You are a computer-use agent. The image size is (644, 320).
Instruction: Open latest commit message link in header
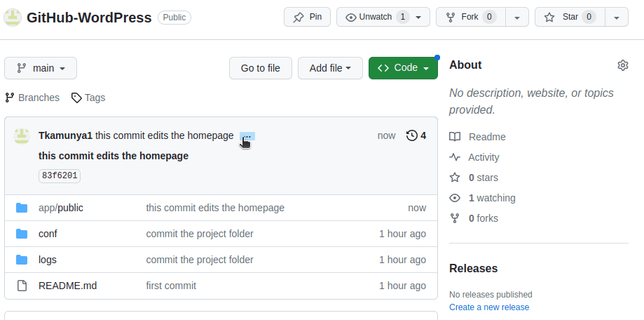164,135
